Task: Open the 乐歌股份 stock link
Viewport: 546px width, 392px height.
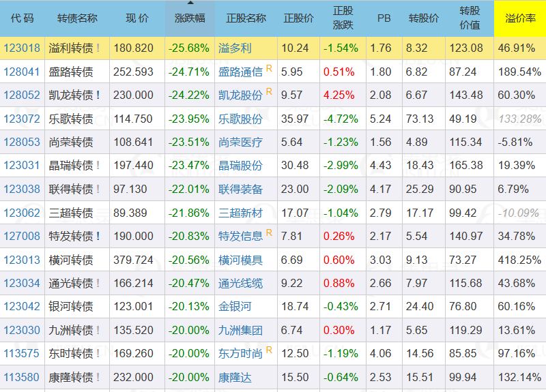Action: coord(240,119)
